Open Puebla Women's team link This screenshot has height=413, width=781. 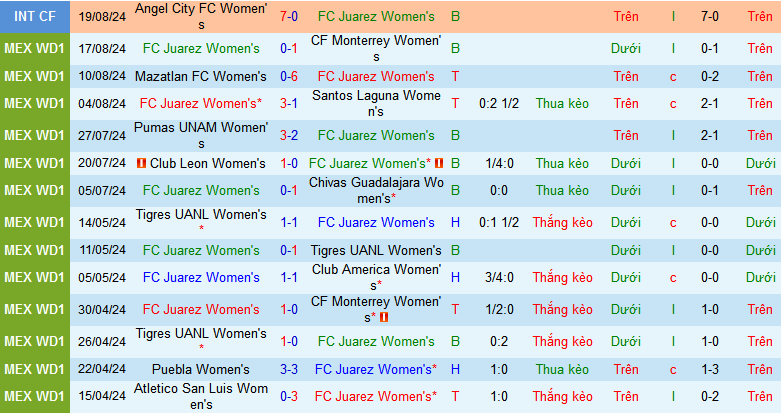(x=201, y=369)
